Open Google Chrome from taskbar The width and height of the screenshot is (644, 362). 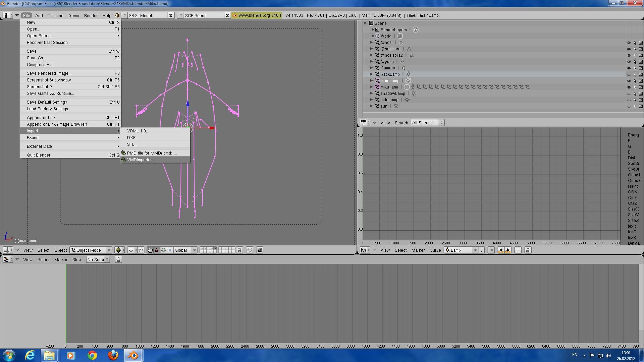pos(92,355)
